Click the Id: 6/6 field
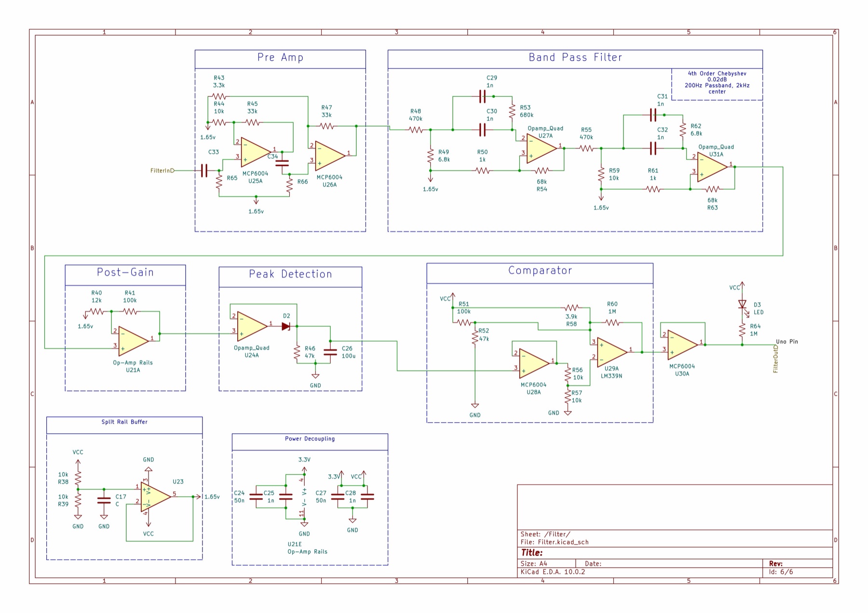Viewport: 868px width, 613px height. 781,572
